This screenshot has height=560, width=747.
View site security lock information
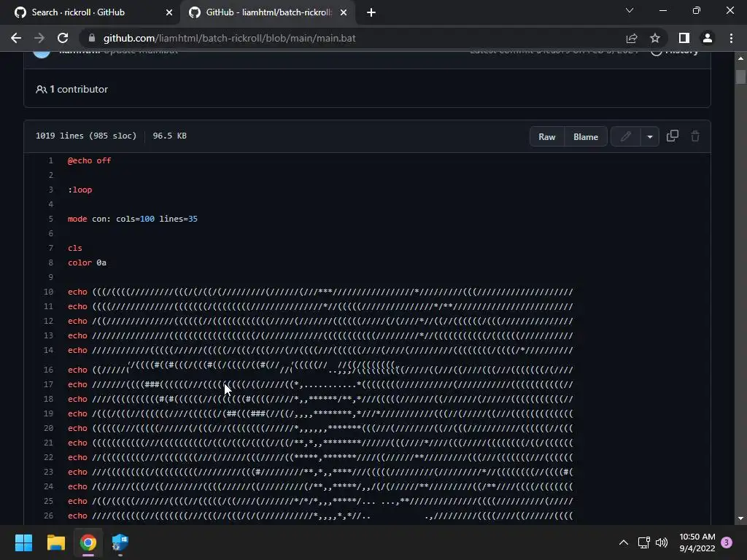pos(92,38)
